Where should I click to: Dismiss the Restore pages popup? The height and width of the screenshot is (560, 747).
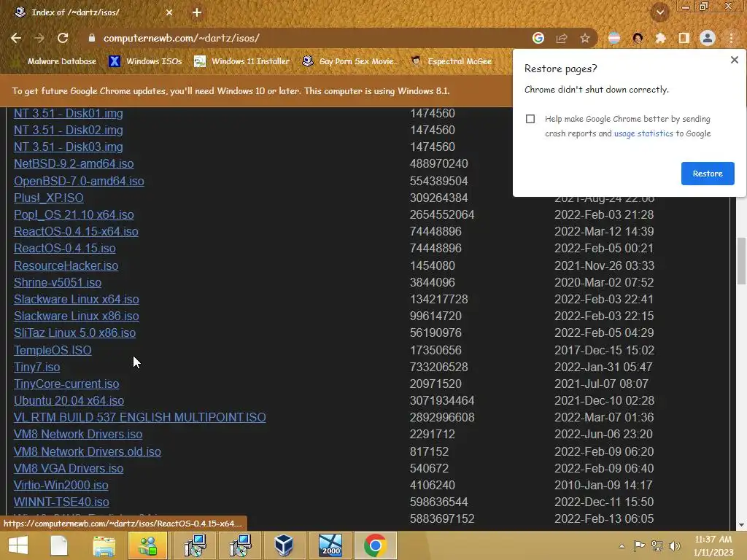(734, 60)
